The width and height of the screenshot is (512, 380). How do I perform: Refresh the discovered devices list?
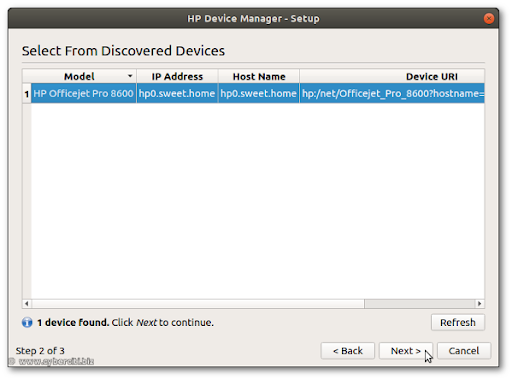pos(458,322)
